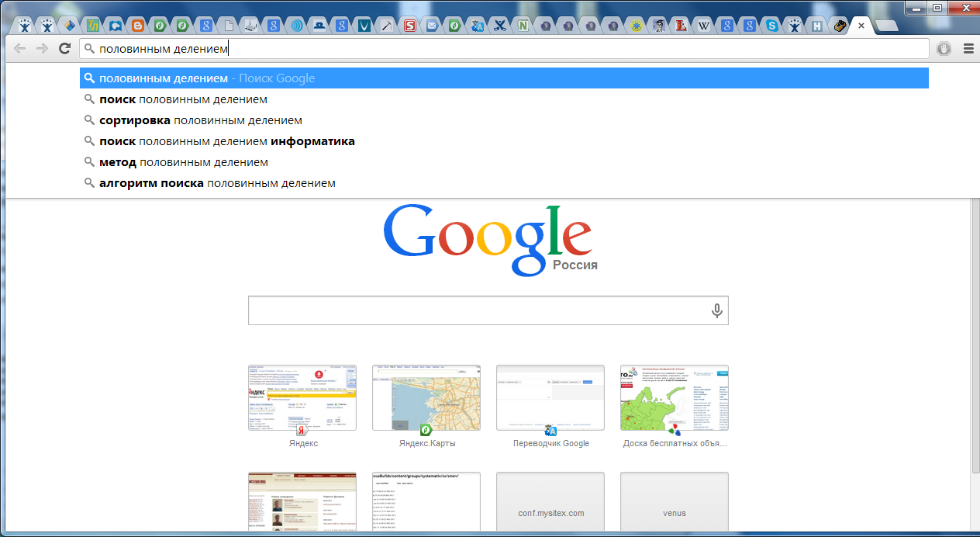Image resolution: width=980 pixels, height=537 pixels.
Task: Switch to the Skype tab
Action: pos(772,26)
